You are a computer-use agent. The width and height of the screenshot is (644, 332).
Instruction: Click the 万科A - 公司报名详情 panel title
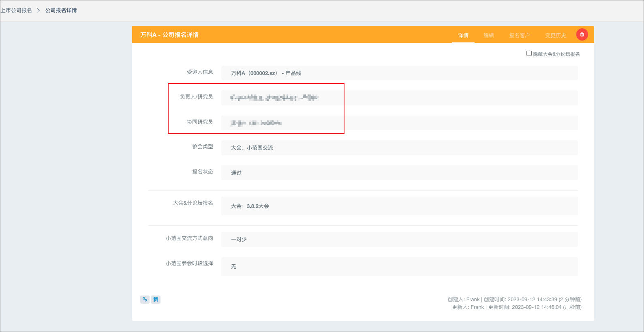pos(169,35)
